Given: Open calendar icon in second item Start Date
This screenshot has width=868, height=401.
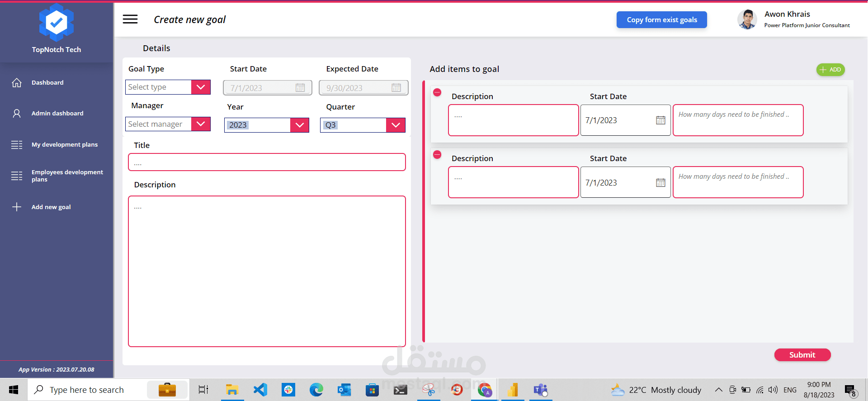Looking at the screenshot, I should (x=660, y=182).
